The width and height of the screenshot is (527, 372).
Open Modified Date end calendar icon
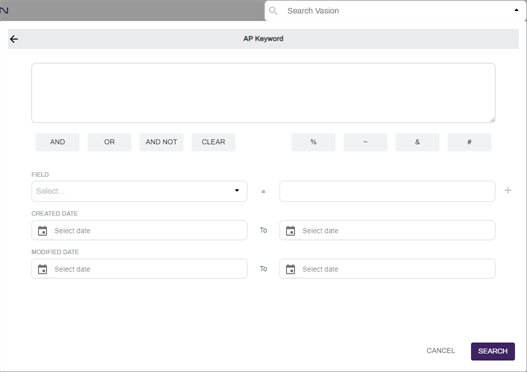pyautogui.click(x=290, y=269)
